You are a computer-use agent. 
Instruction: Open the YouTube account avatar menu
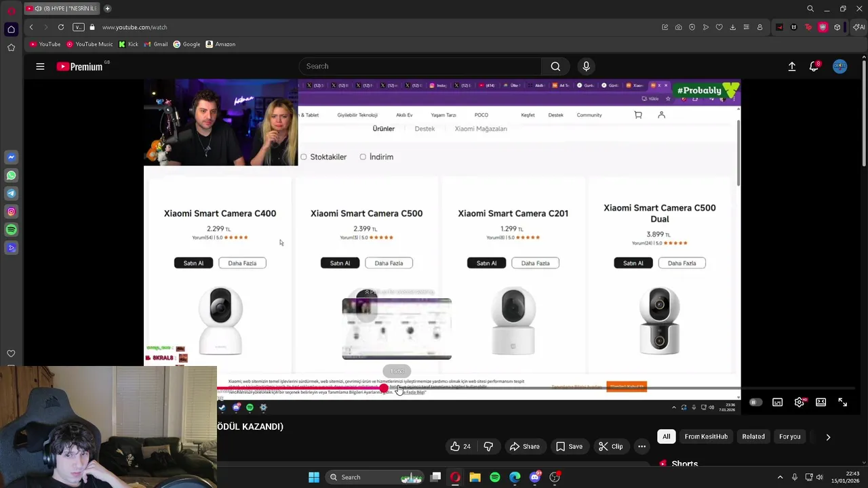tap(840, 66)
